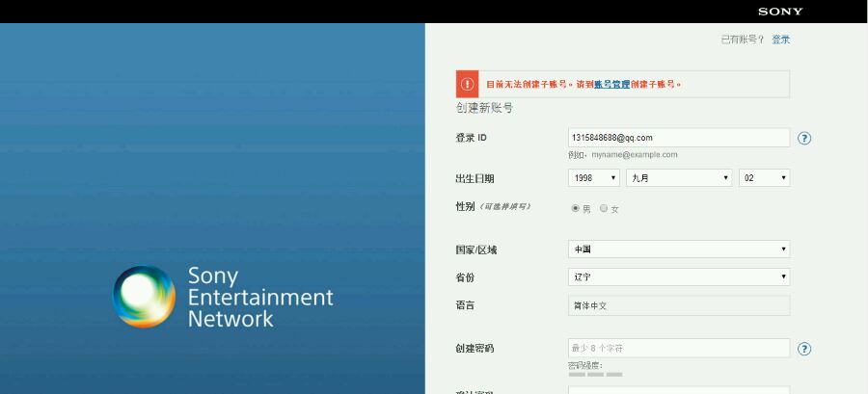Image resolution: width=868 pixels, height=394 pixels.
Task: Click the 语言 label
Action: coord(465,305)
